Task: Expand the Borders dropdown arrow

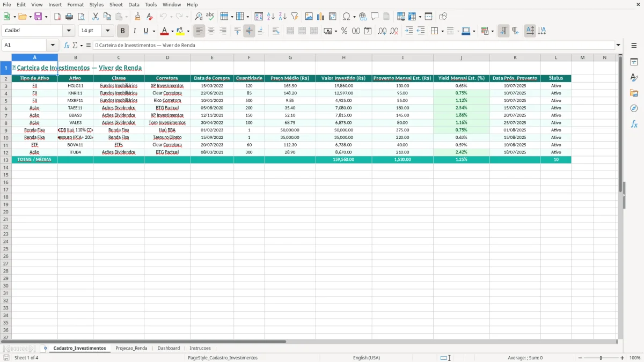Action: click(x=443, y=31)
